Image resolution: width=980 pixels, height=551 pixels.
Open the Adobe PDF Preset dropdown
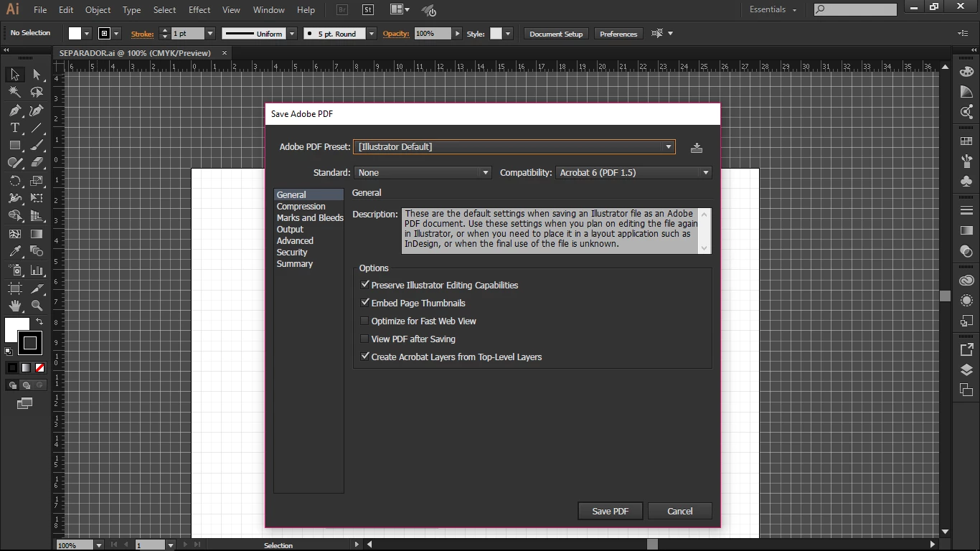[x=514, y=146]
